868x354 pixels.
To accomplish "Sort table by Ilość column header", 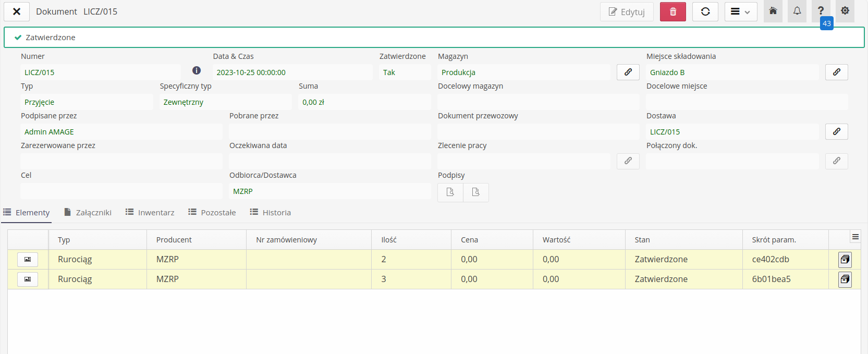I will 389,240.
